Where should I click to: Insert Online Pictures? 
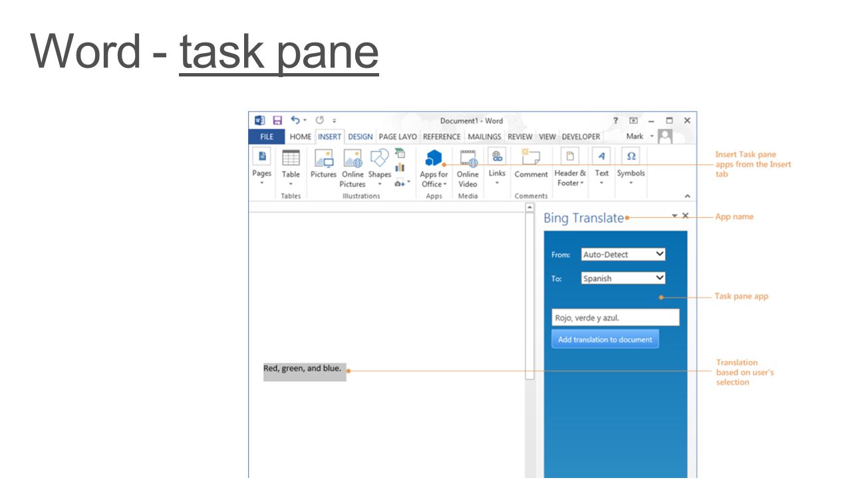(x=353, y=168)
